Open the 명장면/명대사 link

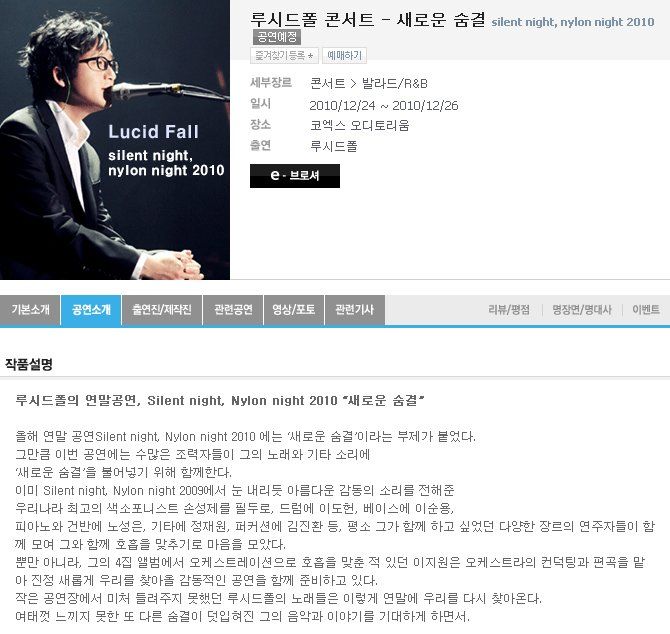[582, 310]
